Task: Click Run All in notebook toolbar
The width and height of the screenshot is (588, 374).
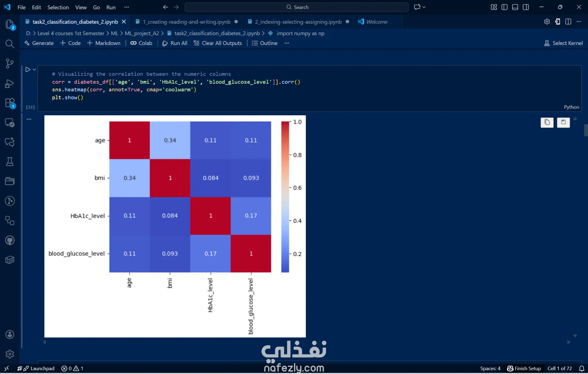Action: 175,43
